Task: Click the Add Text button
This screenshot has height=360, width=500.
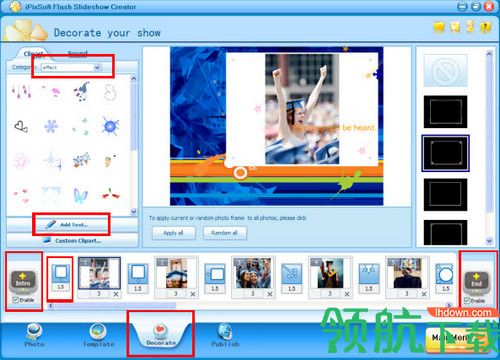Action: click(x=72, y=225)
